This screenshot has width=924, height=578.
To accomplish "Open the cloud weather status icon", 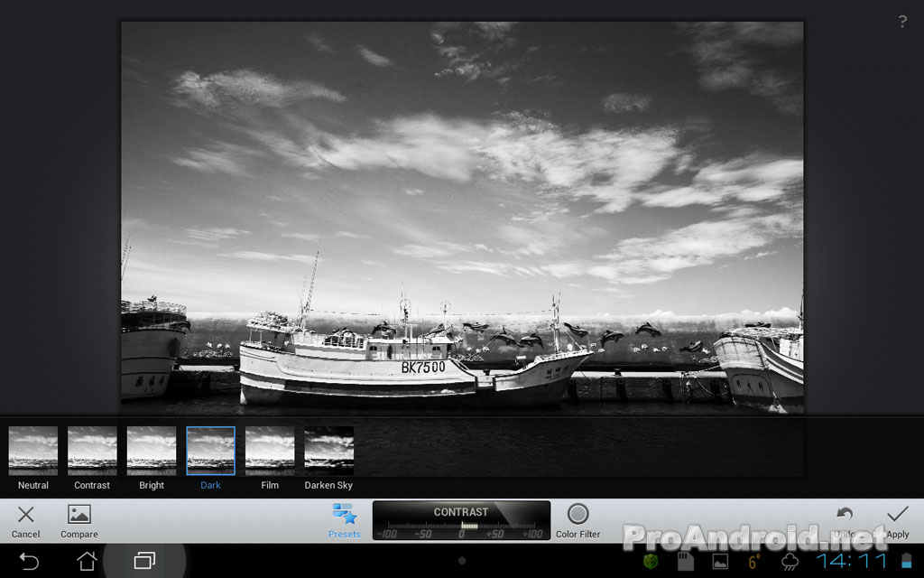I will 790,562.
